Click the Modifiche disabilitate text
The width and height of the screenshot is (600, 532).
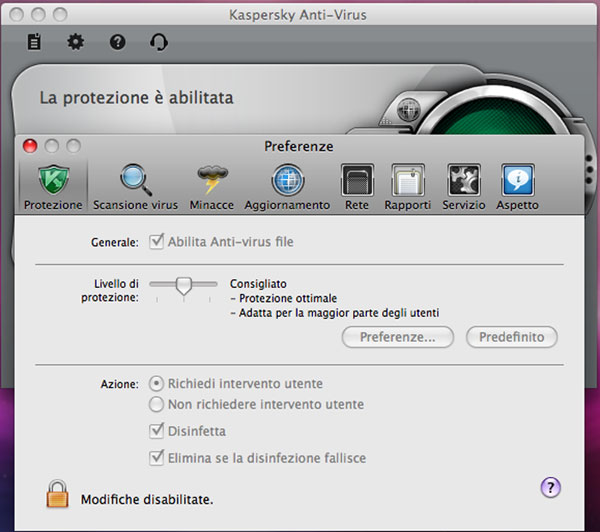click(147, 499)
